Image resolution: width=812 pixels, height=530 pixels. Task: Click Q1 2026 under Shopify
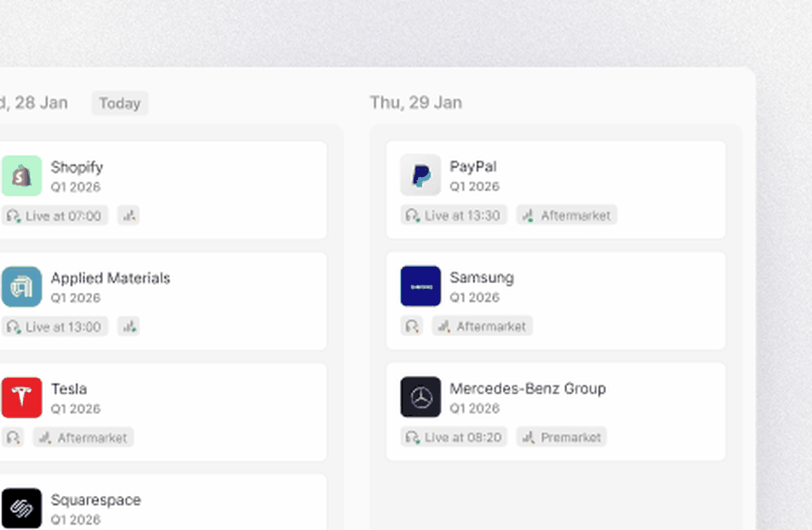(75, 186)
